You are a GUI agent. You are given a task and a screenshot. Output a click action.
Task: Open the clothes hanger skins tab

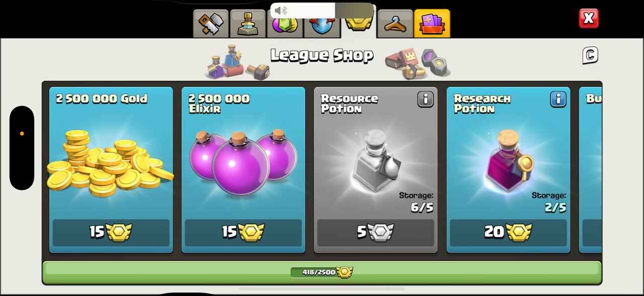point(395,24)
